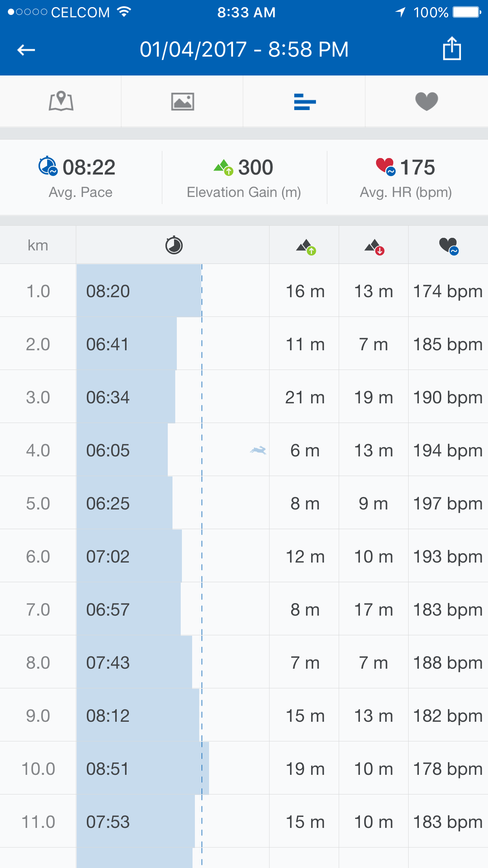Tap the Avg. Pace stopwatch icon

pos(48,166)
